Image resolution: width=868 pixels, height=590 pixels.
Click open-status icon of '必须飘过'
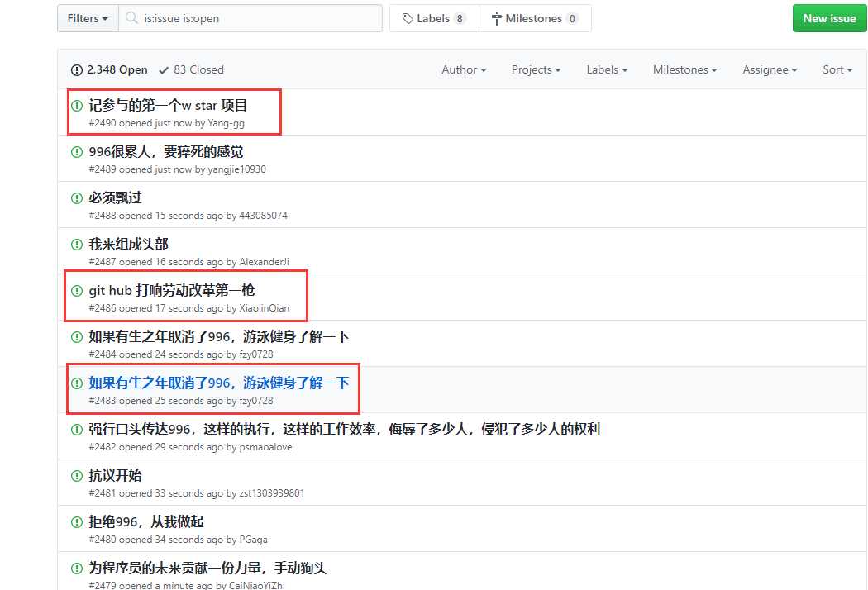[x=77, y=198]
